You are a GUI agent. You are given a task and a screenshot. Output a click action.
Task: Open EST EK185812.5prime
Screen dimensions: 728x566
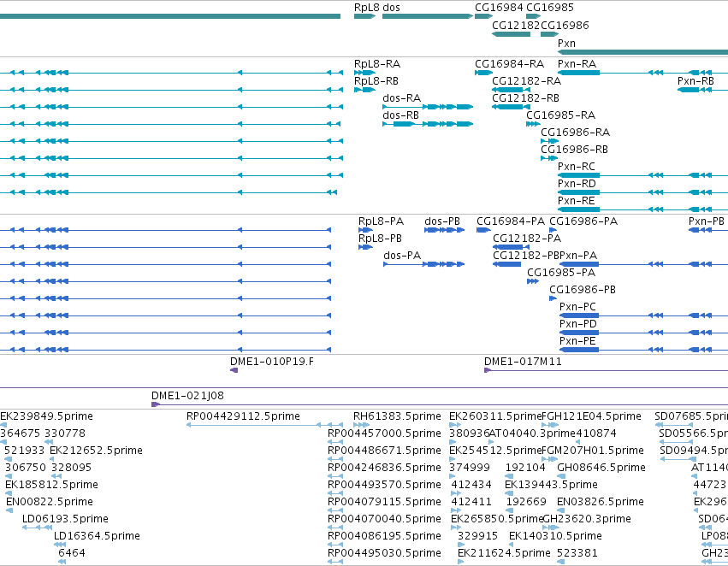tap(51, 485)
